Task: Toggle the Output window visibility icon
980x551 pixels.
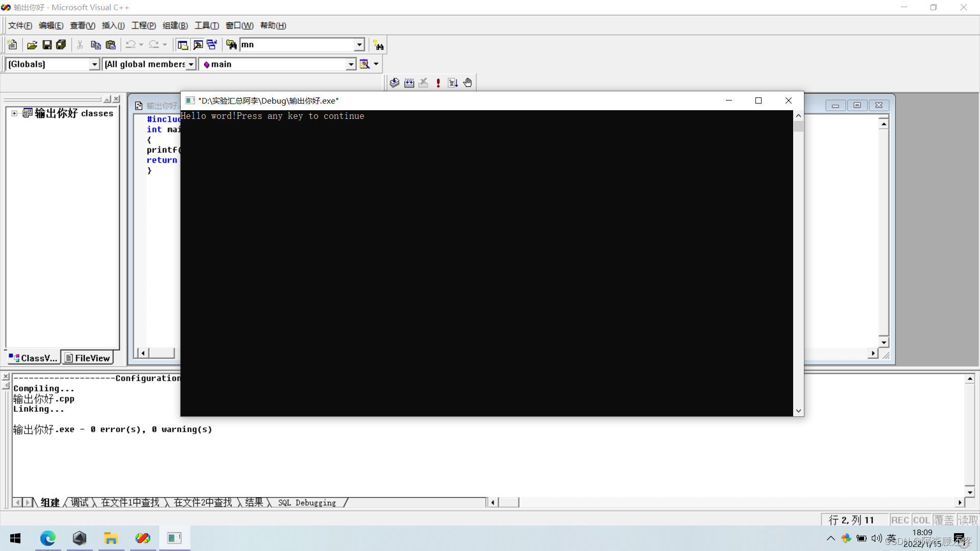Action: click(198, 45)
